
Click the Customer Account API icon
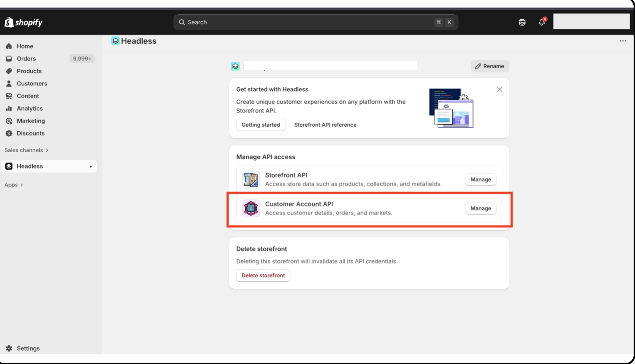pyautogui.click(x=251, y=208)
